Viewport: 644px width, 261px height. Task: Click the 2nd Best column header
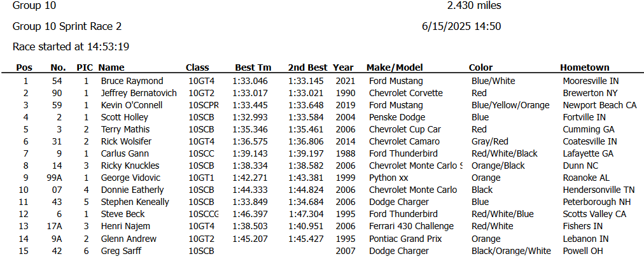[307, 68]
